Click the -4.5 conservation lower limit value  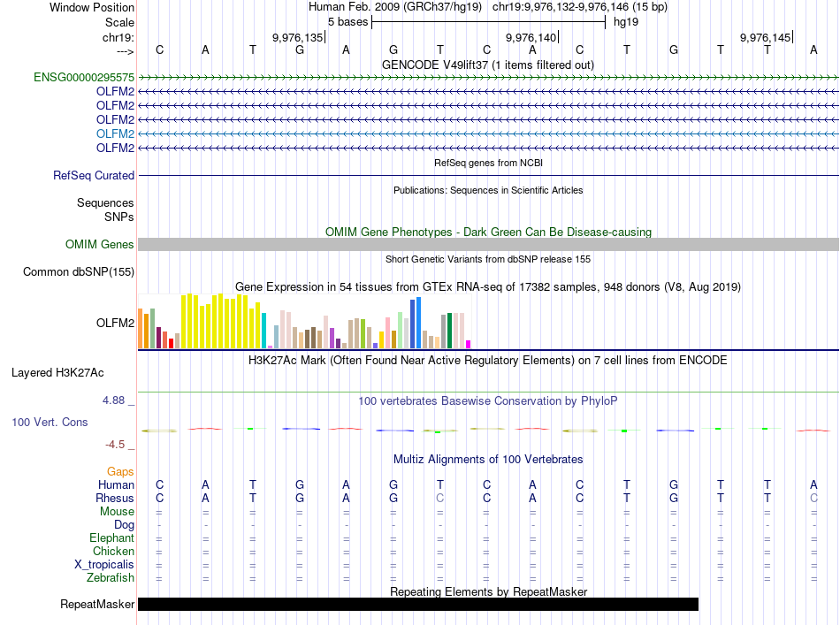(x=115, y=445)
